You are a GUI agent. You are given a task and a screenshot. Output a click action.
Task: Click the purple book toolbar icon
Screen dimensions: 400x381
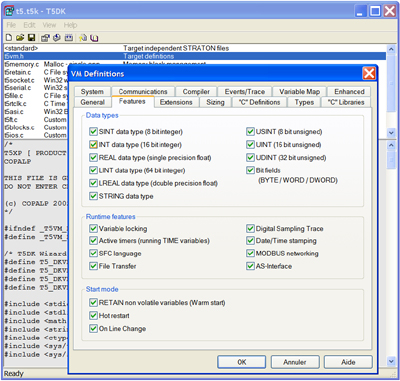point(94,38)
